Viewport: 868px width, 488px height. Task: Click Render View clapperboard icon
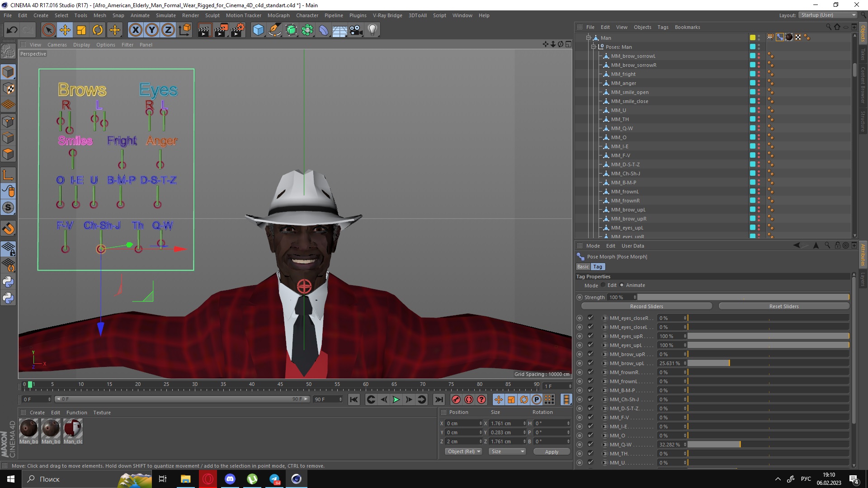[x=204, y=30]
